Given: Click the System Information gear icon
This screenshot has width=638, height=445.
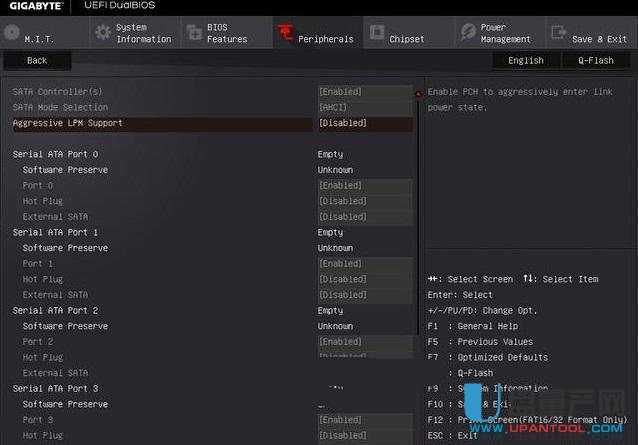Looking at the screenshot, I should click(x=102, y=32).
